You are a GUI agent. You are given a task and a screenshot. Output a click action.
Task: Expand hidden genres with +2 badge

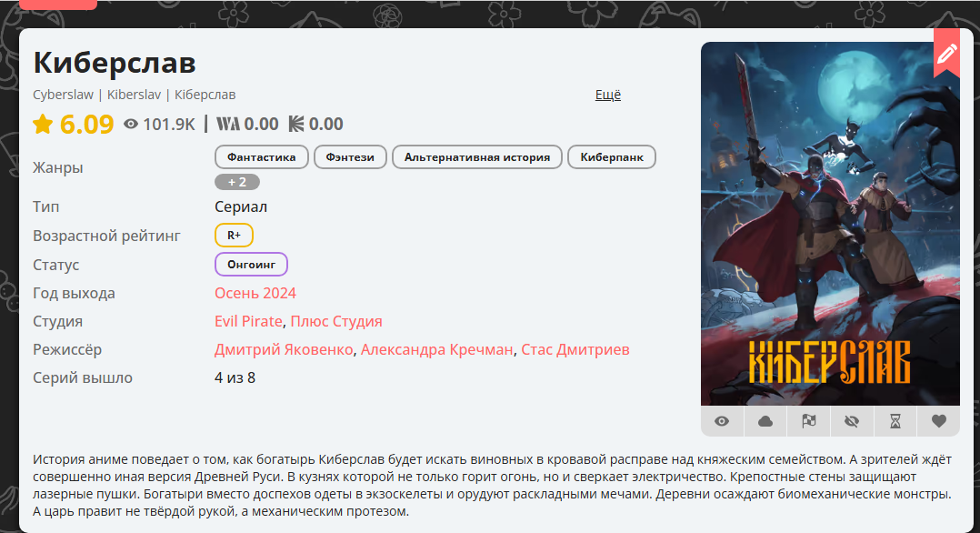[237, 182]
